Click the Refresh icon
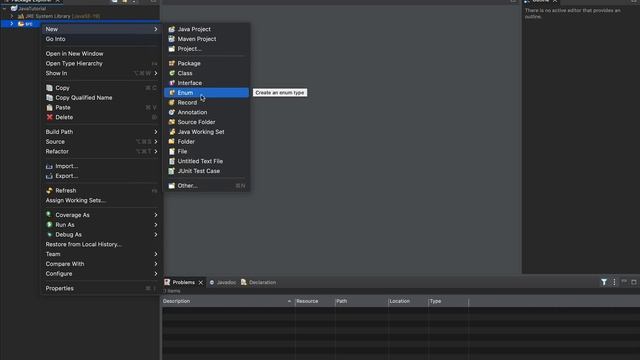This screenshot has height=360, width=640. click(49, 191)
